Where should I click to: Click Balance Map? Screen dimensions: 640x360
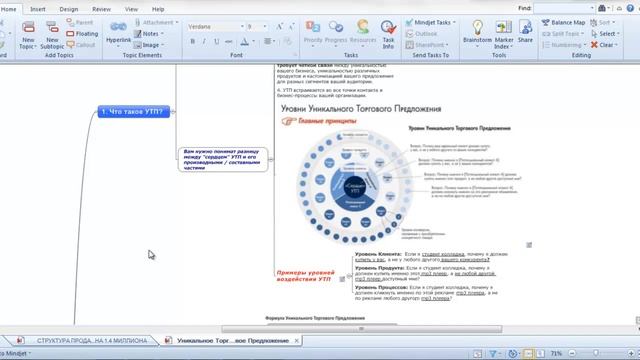563,22
